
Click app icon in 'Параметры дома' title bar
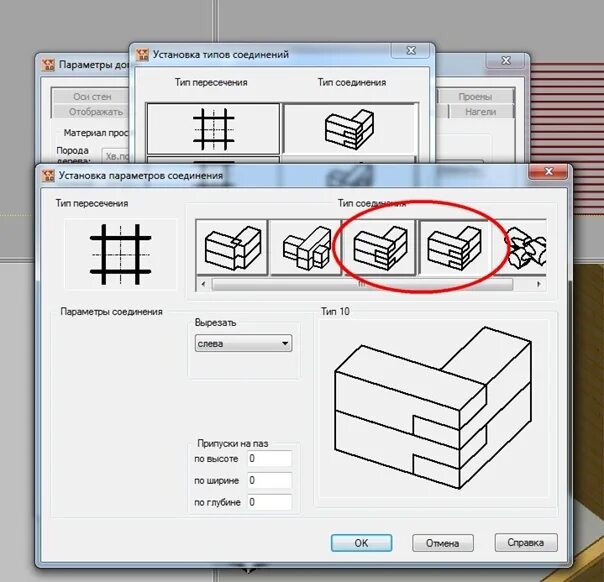pyautogui.click(x=48, y=65)
